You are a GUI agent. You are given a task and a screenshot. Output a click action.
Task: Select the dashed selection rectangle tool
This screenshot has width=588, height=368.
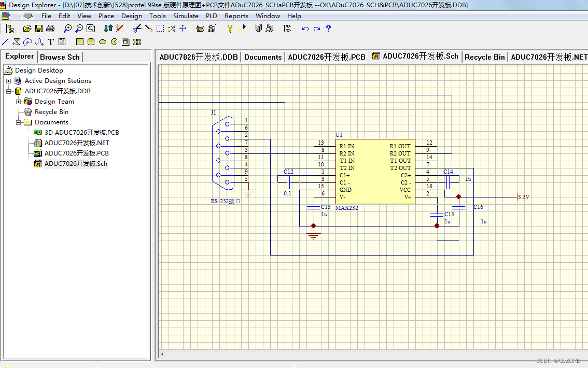pos(160,29)
